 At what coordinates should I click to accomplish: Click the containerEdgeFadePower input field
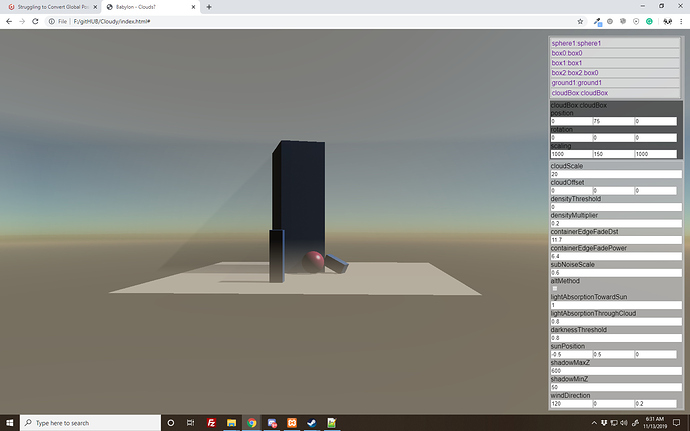coord(616,256)
